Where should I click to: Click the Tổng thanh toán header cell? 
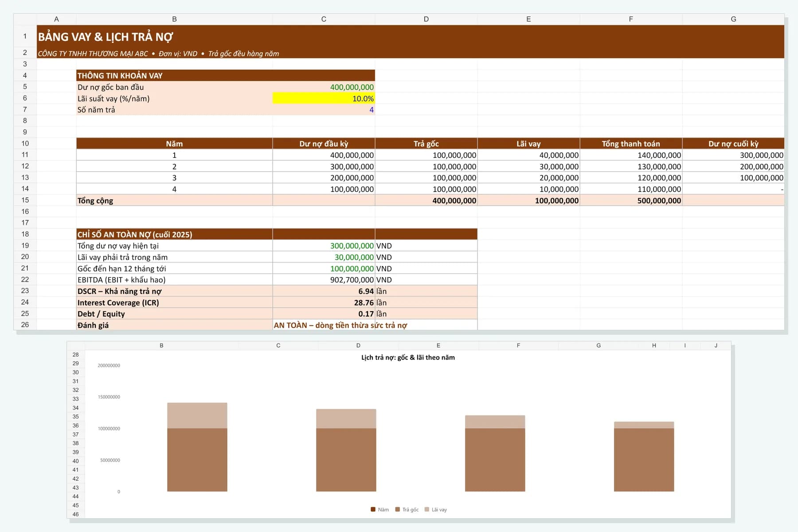631,144
